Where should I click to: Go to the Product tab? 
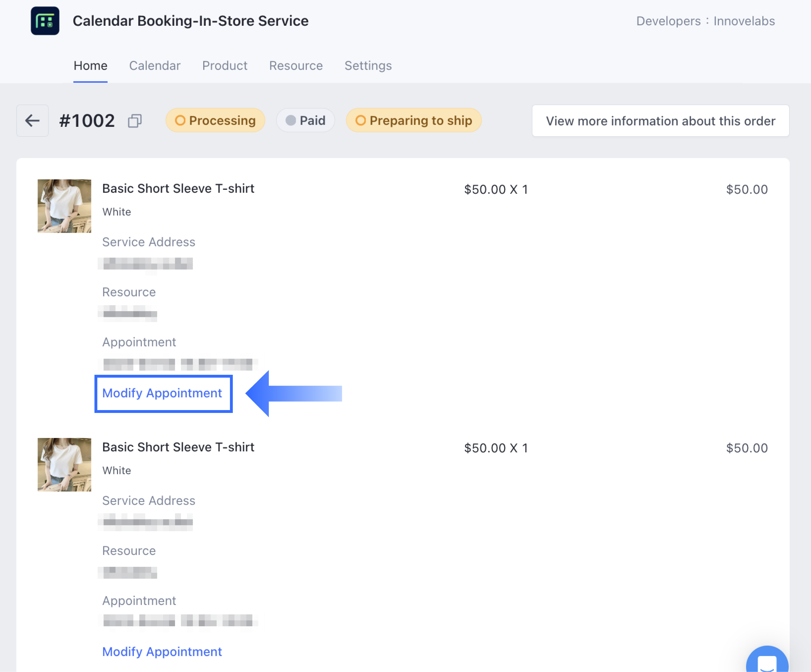225,65
